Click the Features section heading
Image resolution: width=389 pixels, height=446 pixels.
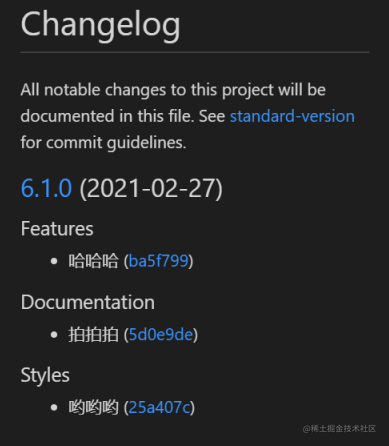57,229
